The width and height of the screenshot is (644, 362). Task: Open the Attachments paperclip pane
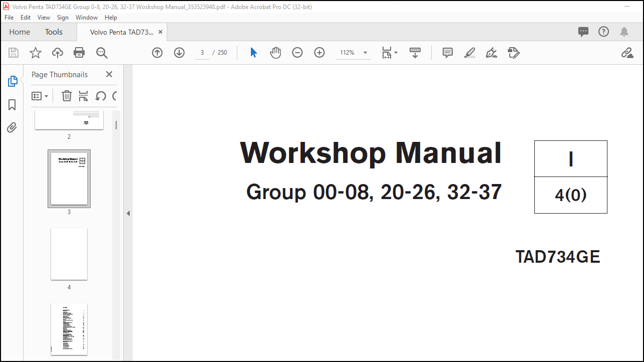pyautogui.click(x=13, y=127)
